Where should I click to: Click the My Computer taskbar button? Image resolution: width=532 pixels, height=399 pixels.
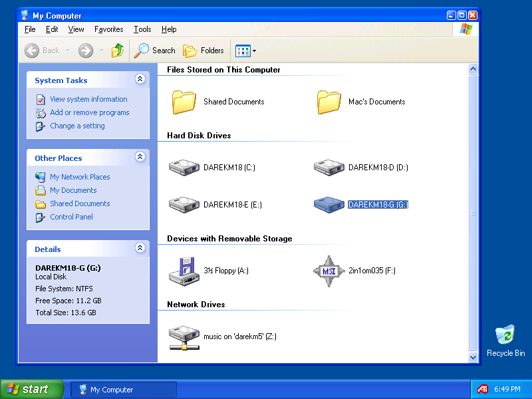point(124,389)
